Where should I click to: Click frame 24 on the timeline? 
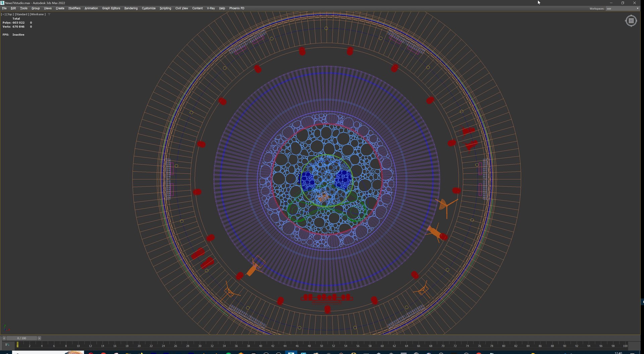click(163, 346)
